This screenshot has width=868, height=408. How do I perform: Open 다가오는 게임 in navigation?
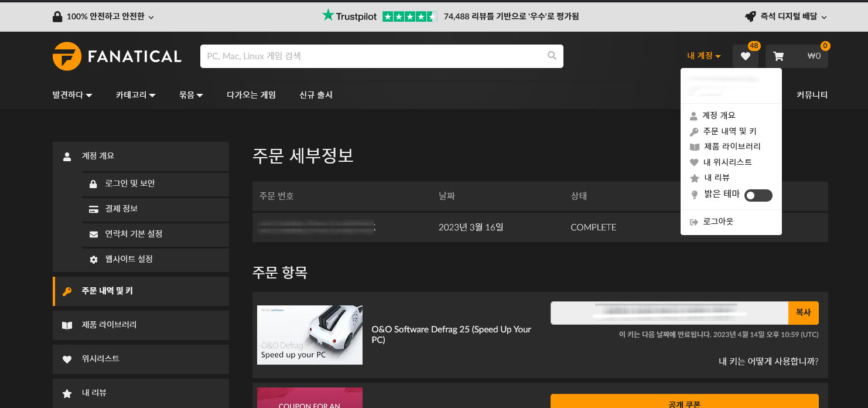click(251, 94)
